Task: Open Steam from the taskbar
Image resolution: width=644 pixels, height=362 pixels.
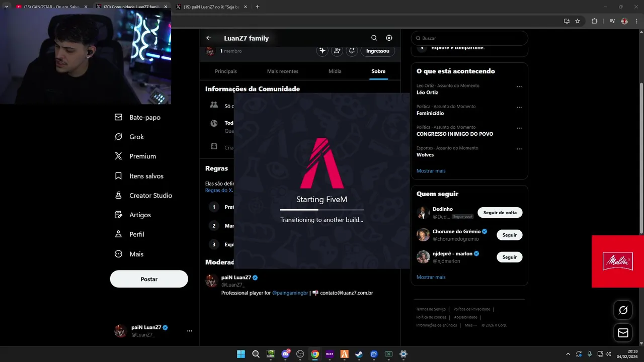Action: click(359, 354)
